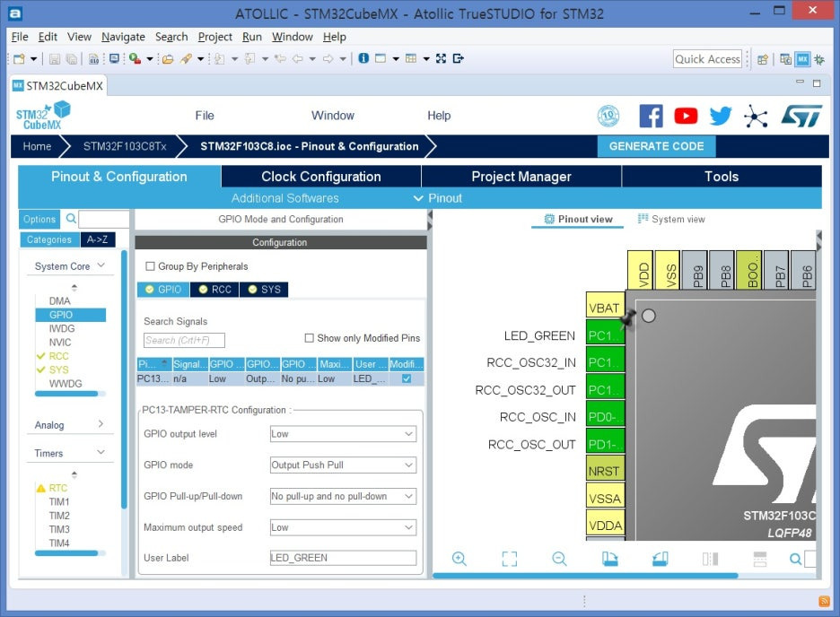Screen dimensions: 840x617
Task: Open the ST community network icon
Action: (756, 116)
